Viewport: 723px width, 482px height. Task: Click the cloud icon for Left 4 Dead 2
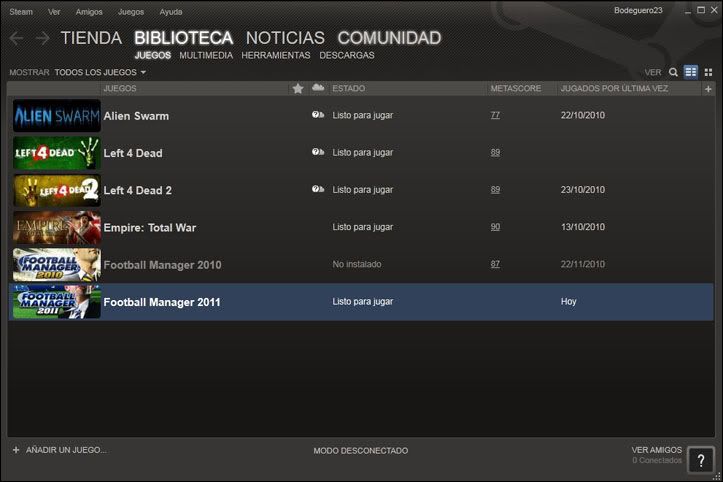pyautogui.click(x=318, y=189)
